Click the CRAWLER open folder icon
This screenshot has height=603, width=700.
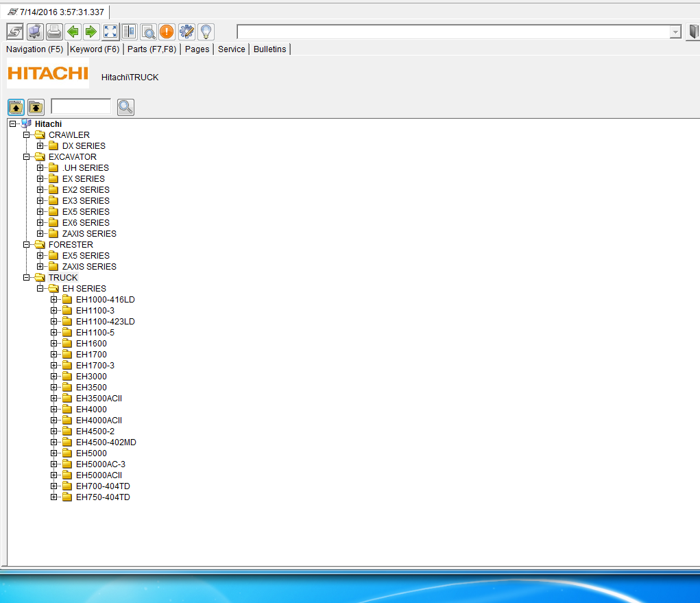pos(40,135)
